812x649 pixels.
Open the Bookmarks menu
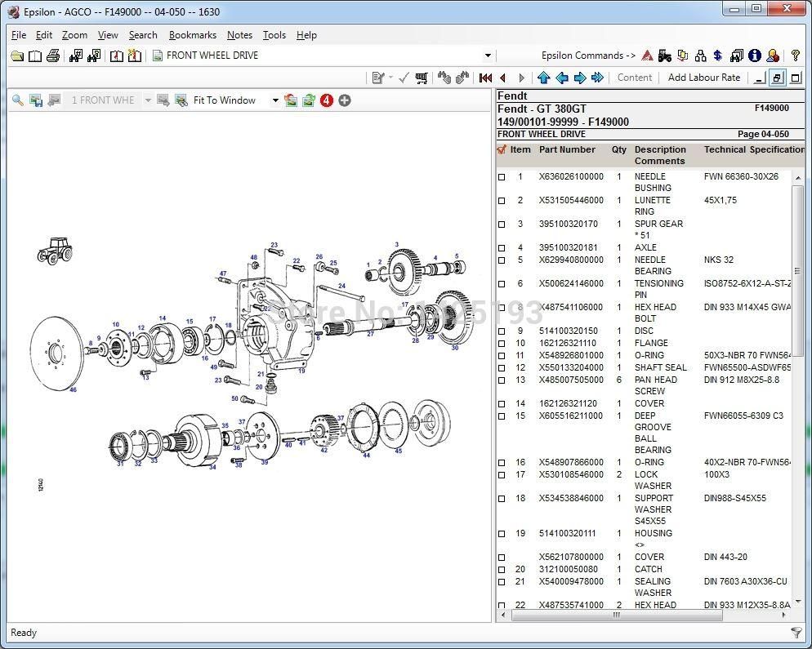pos(193,35)
